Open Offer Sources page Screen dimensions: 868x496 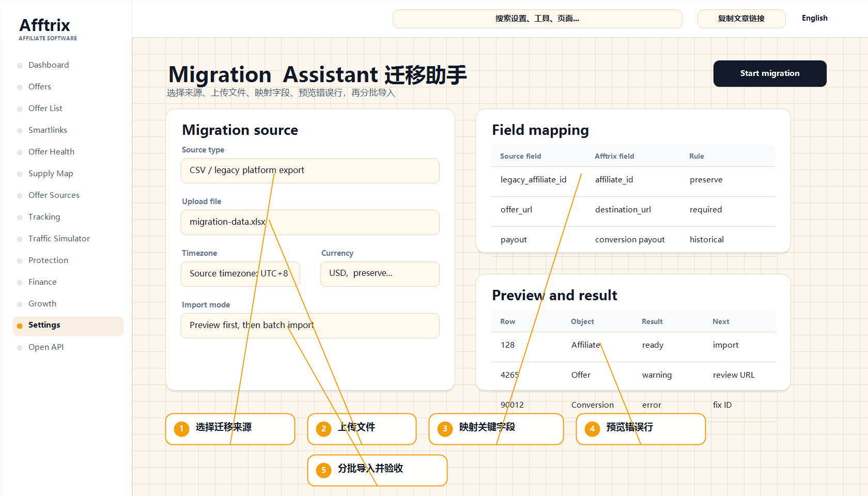(54, 195)
